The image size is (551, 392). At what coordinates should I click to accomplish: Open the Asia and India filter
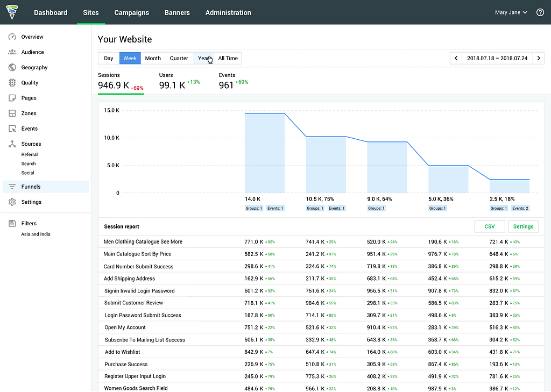(x=36, y=234)
